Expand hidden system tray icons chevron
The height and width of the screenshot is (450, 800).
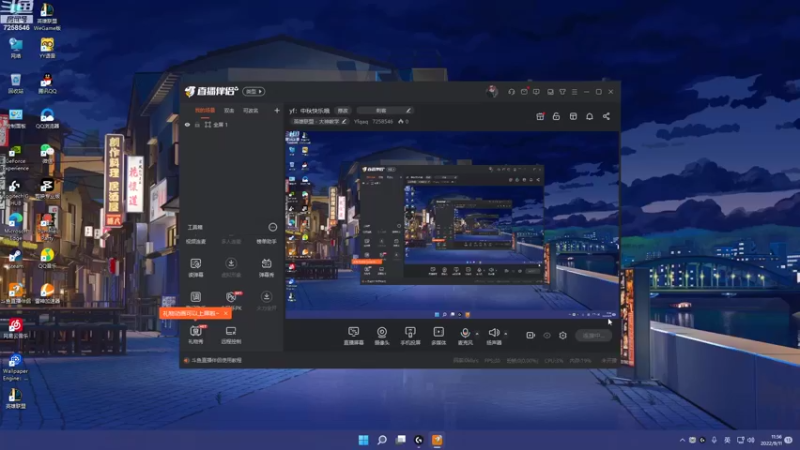[x=682, y=440]
